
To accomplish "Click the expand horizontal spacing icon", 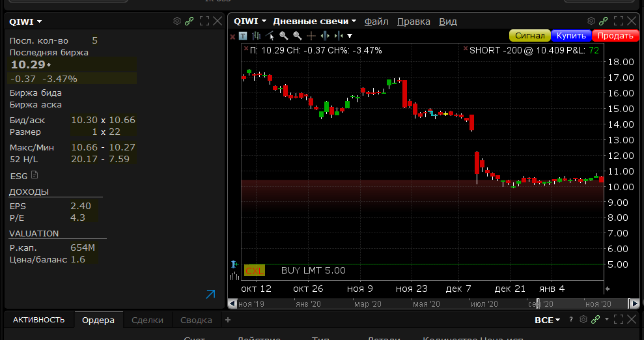I will [x=325, y=36].
